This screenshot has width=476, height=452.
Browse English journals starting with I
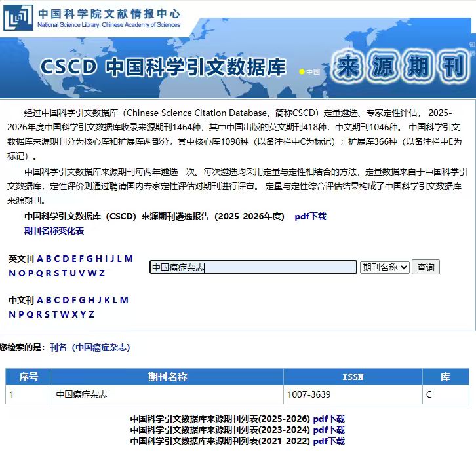coord(106,259)
